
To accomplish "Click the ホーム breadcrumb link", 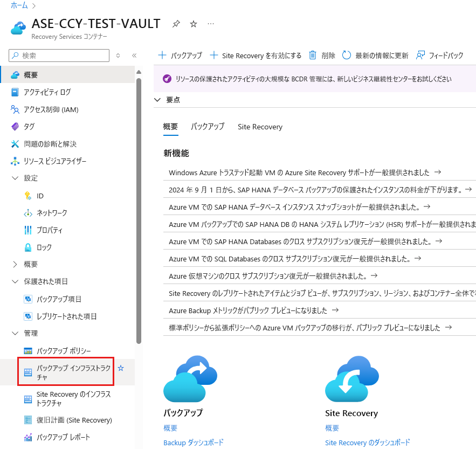I will pos(19,5).
